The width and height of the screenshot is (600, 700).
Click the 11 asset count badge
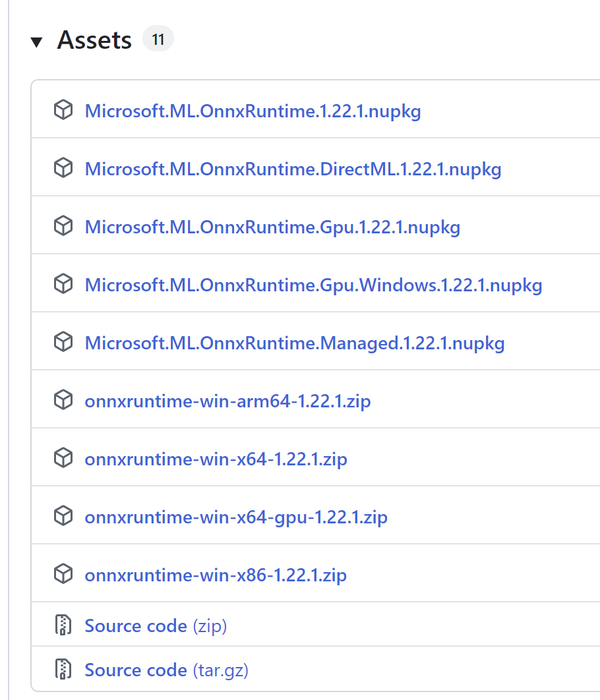click(158, 38)
